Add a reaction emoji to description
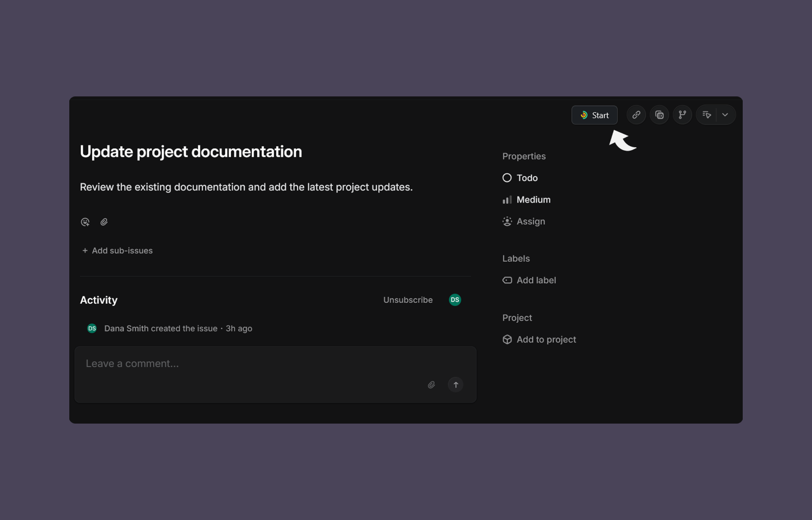 pos(85,222)
